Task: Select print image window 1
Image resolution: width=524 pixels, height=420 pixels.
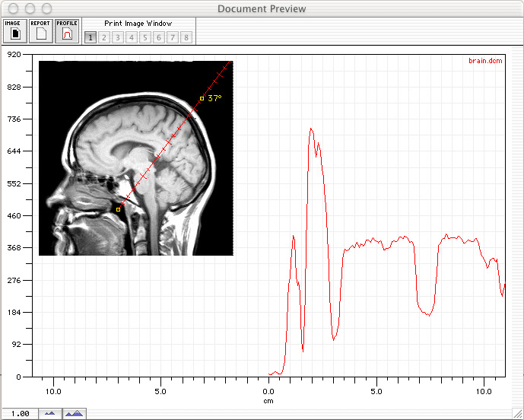Action: (91, 37)
